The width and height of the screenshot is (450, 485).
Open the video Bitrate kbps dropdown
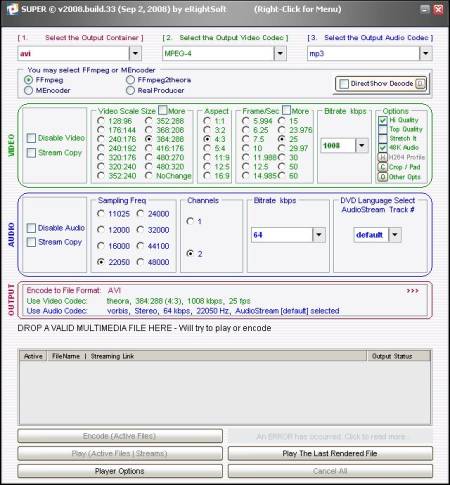(x=362, y=145)
